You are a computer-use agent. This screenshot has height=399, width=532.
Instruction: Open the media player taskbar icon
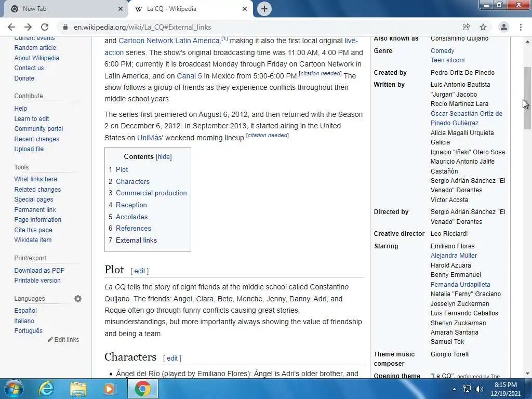point(109,389)
